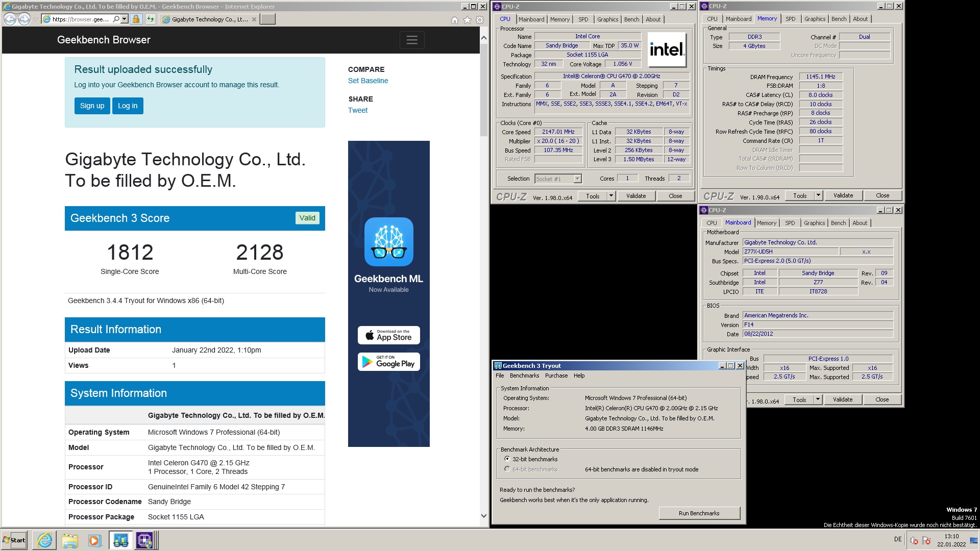Screen dimensions: 980x551
Task: Switch to Geekbench app on taskbar
Action: coord(120,540)
